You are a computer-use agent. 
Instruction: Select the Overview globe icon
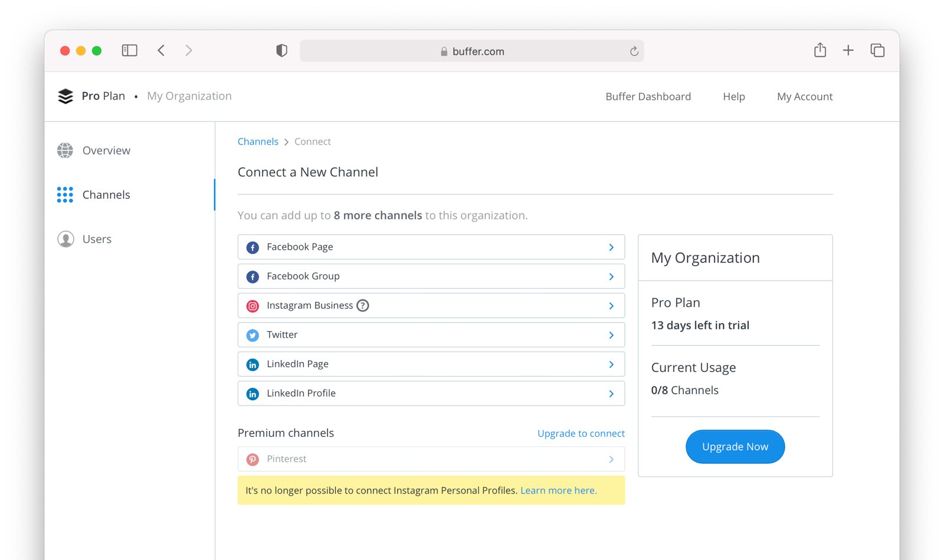click(x=65, y=150)
